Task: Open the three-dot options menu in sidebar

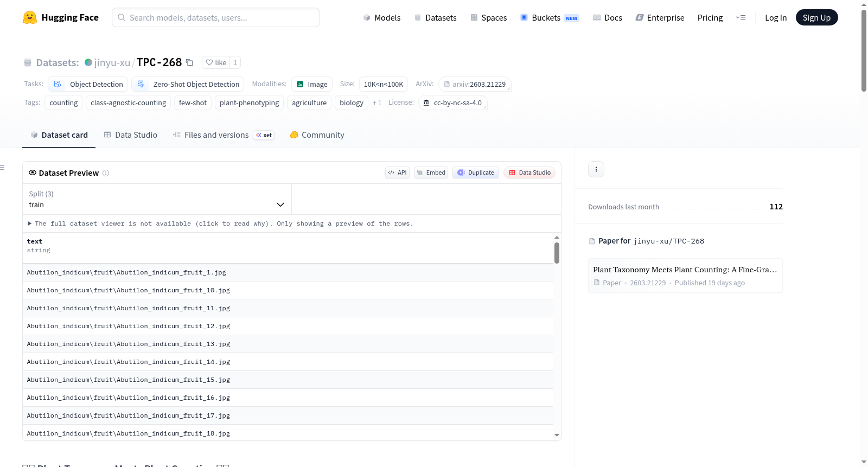Action: point(596,169)
